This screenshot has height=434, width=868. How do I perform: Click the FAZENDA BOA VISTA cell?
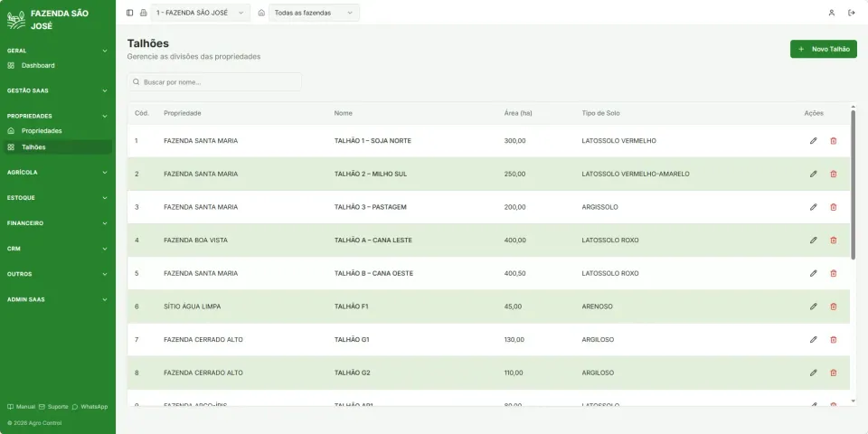click(x=195, y=241)
